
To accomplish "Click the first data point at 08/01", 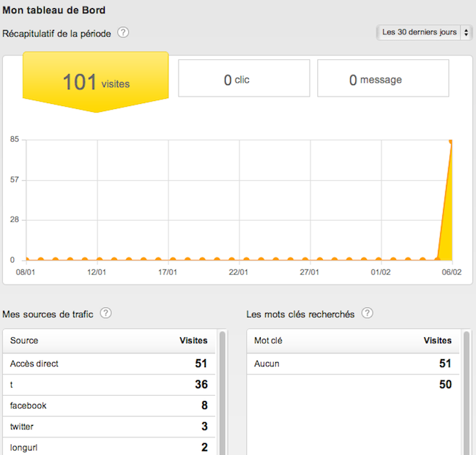I will (x=26, y=259).
